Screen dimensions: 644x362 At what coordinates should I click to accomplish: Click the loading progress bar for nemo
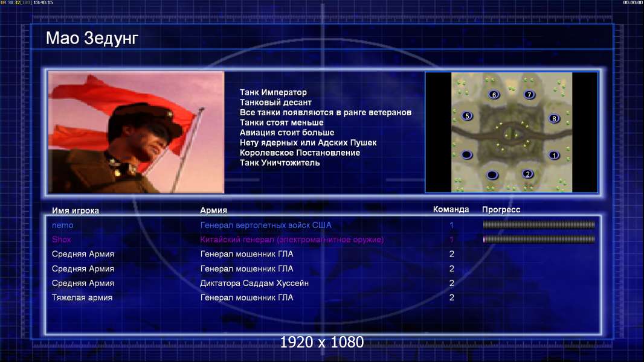coord(538,224)
